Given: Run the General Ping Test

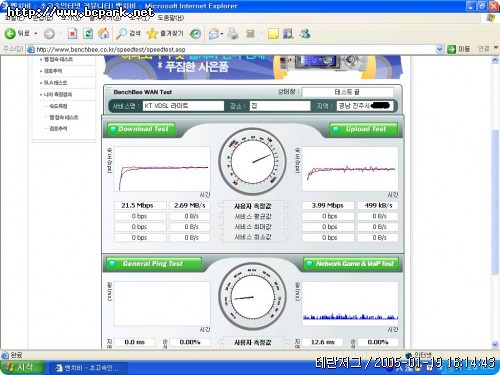Looking at the screenshot, I should tap(154, 264).
